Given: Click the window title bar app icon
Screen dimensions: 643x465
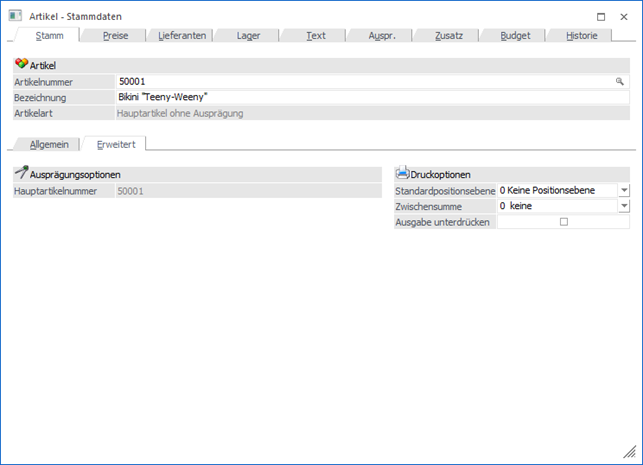Looking at the screenshot, I should [15, 16].
